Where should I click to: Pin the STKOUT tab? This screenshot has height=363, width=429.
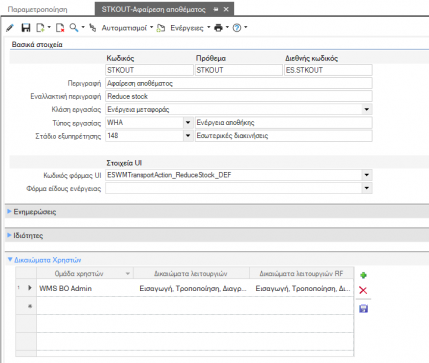[216, 9]
